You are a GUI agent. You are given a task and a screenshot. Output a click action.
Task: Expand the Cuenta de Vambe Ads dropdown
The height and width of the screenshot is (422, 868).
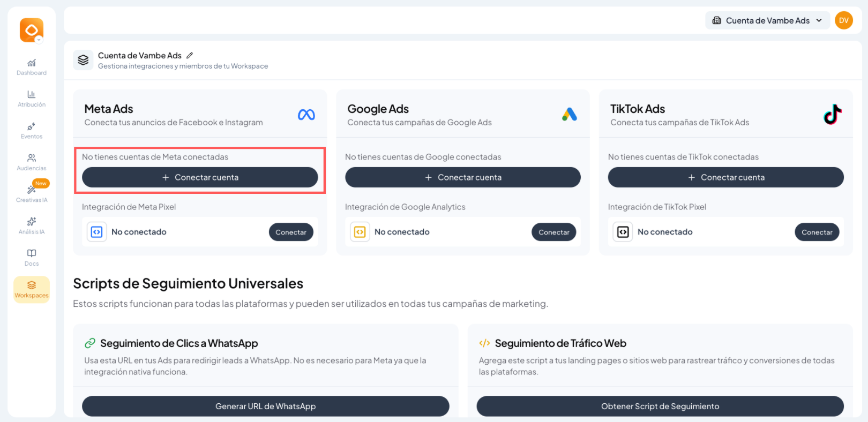[x=767, y=21]
